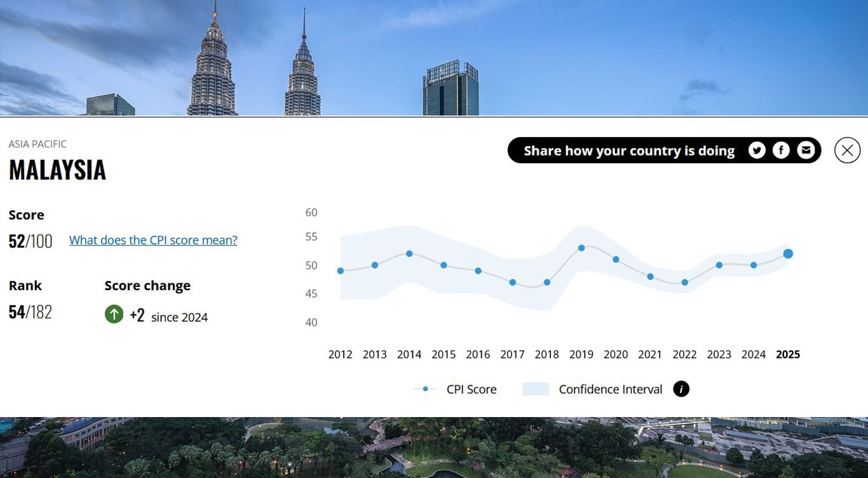
Task: Click the score value 52/100
Action: coord(31,241)
